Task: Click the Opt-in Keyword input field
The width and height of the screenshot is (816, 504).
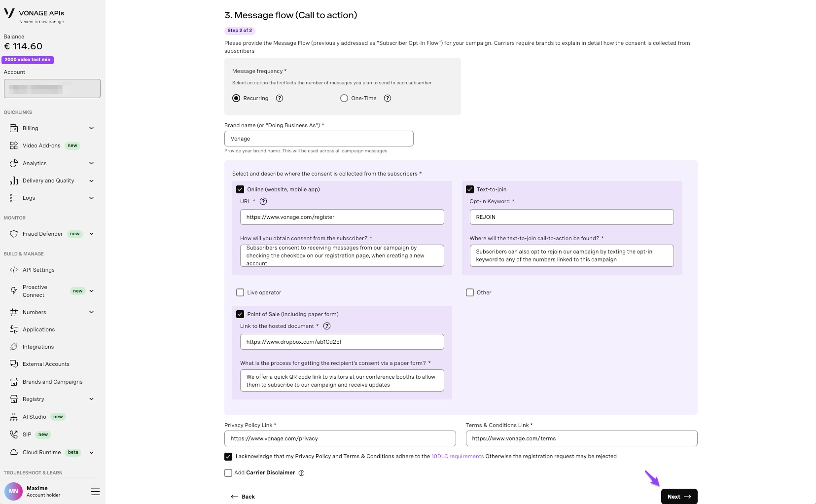Action: coord(571,217)
